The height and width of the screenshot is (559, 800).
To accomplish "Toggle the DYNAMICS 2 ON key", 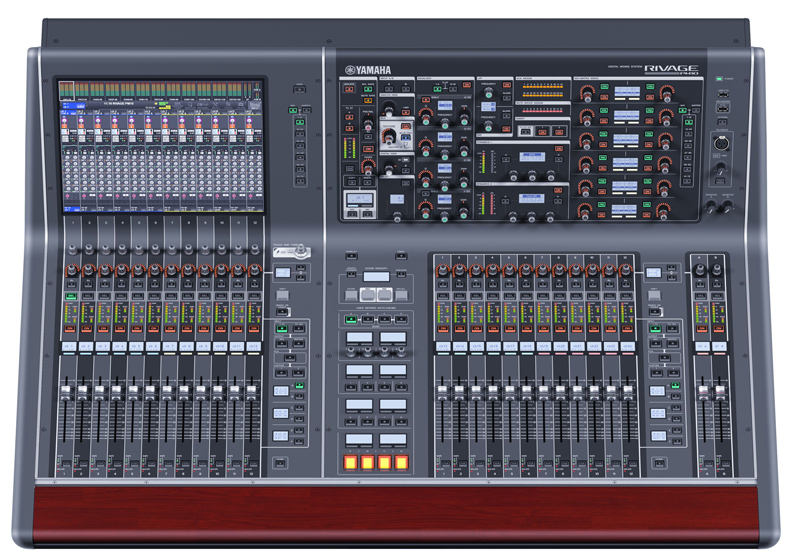I will pyautogui.click(x=558, y=190).
